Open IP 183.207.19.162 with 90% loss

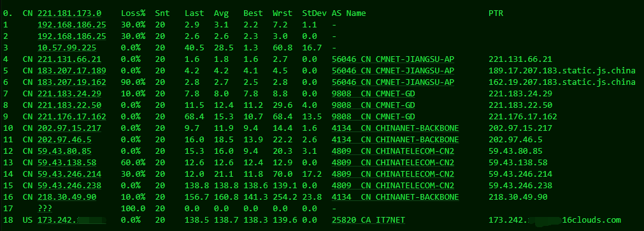point(72,82)
